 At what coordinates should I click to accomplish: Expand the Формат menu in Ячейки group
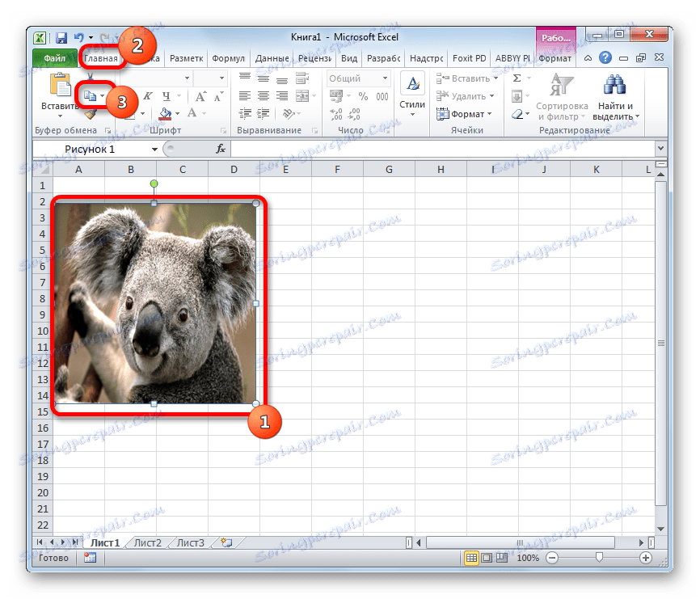(x=467, y=112)
